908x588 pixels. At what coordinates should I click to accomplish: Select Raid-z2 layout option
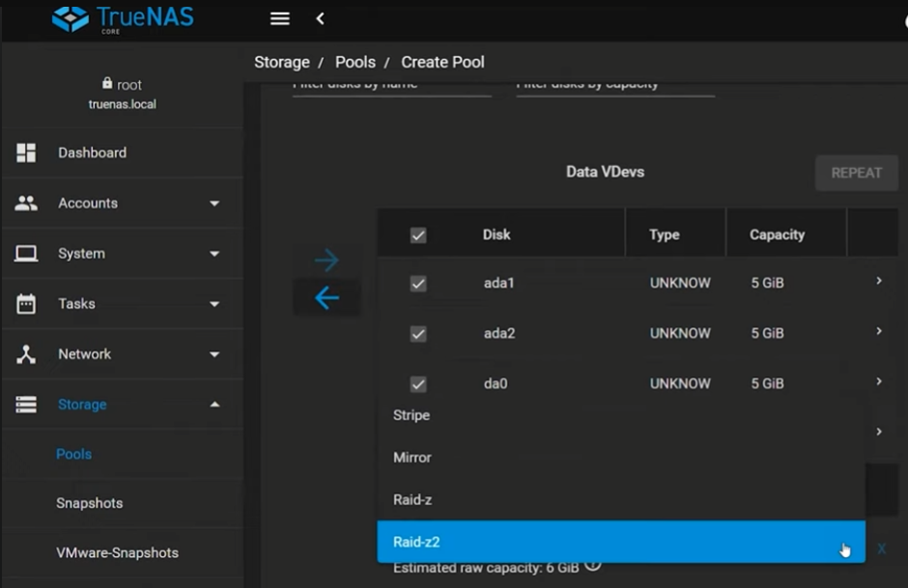click(621, 542)
